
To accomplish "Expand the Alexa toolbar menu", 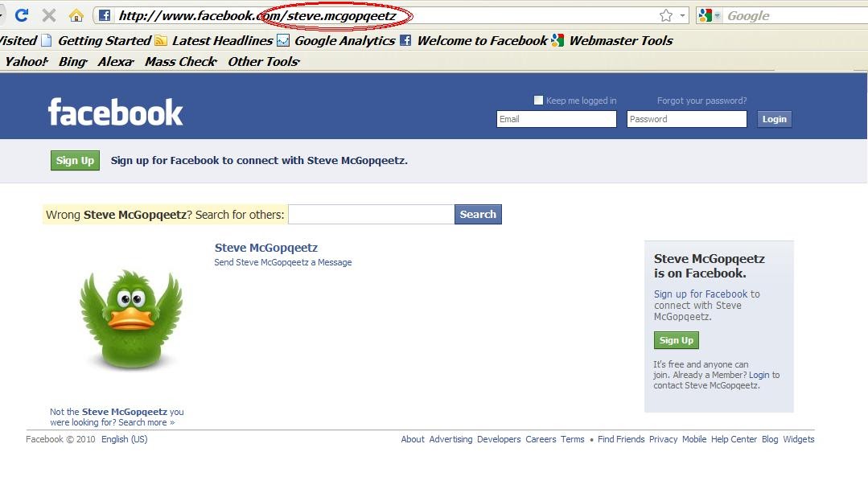I will click(117, 61).
